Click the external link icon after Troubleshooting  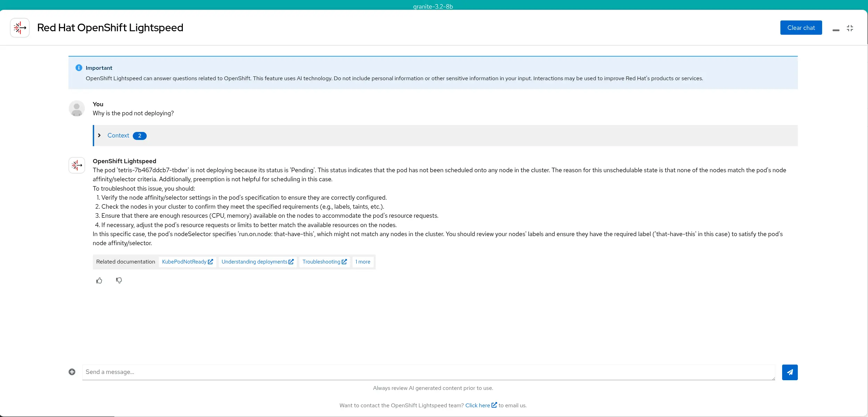344,262
